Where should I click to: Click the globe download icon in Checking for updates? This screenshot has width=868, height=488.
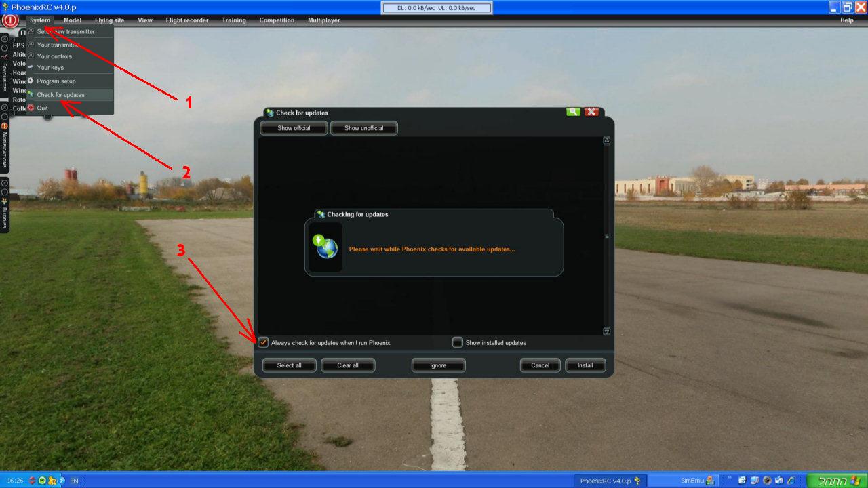coord(324,247)
